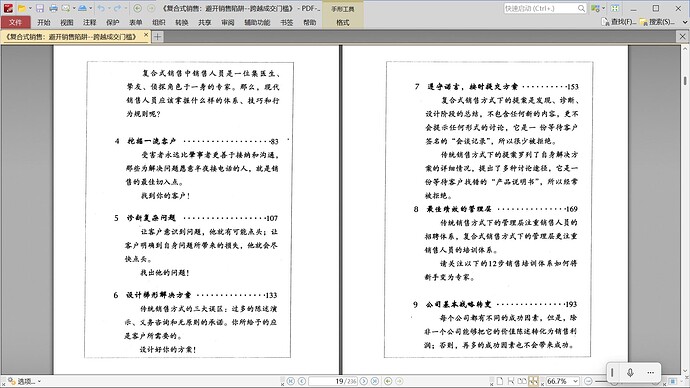Open the 共享 ribbon tab
The image size is (690, 388).
click(x=205, y=22)
